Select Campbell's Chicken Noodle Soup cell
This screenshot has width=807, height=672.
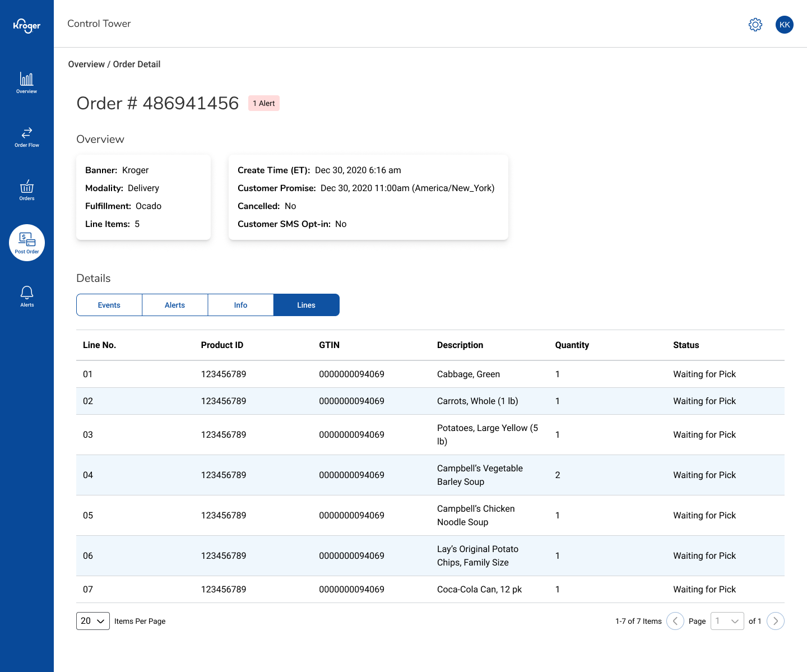point(476,516)
